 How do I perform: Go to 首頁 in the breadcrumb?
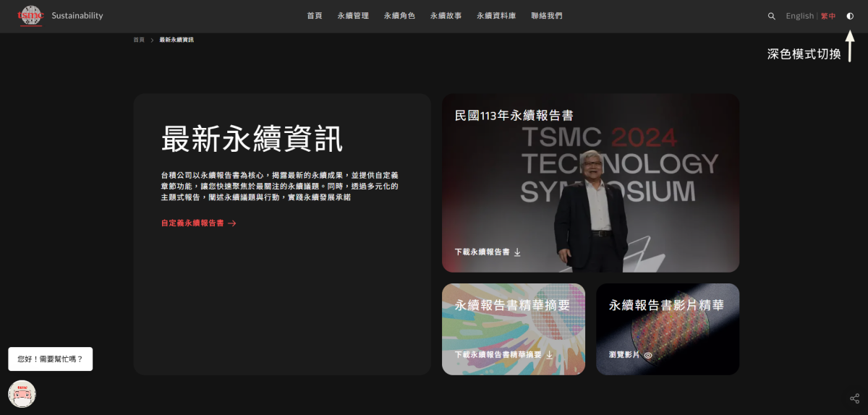click(x=139, y=40)
